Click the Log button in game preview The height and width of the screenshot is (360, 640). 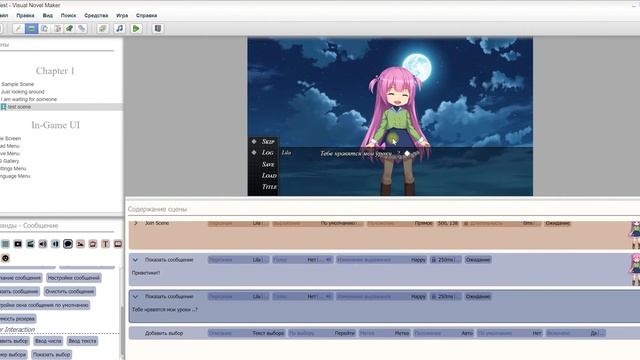click(268, 153)
